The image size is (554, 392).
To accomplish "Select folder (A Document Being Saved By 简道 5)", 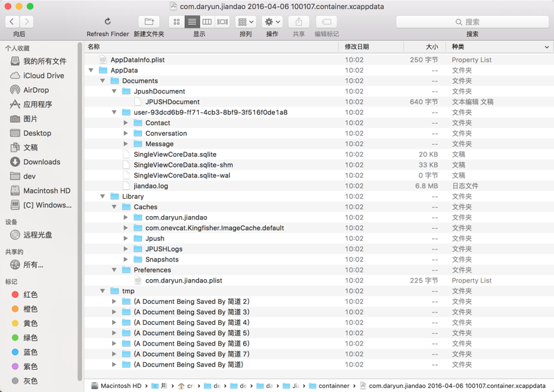I will click(x=319, y=333).
